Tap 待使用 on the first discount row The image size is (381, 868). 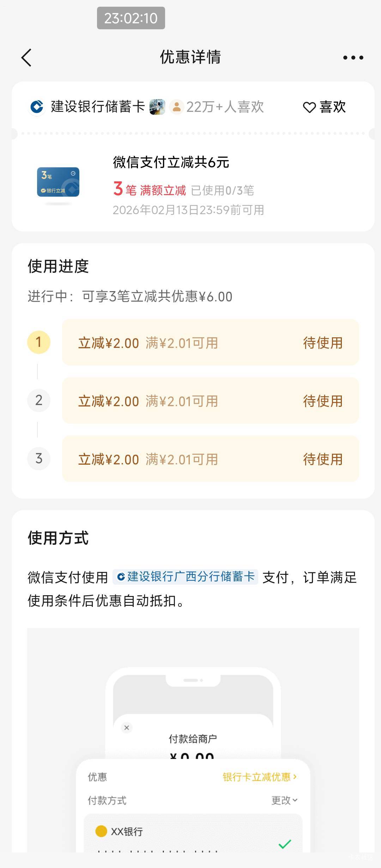(x=323, y=343)
